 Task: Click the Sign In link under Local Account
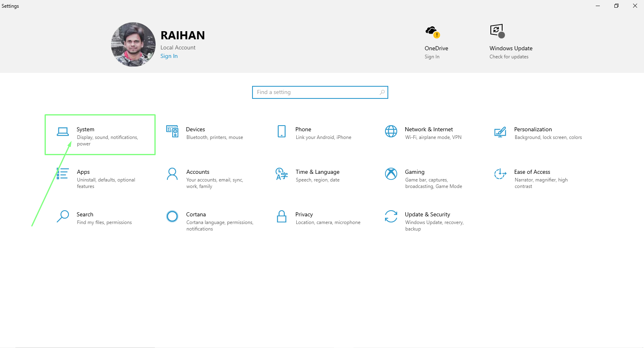coord(169,56)
